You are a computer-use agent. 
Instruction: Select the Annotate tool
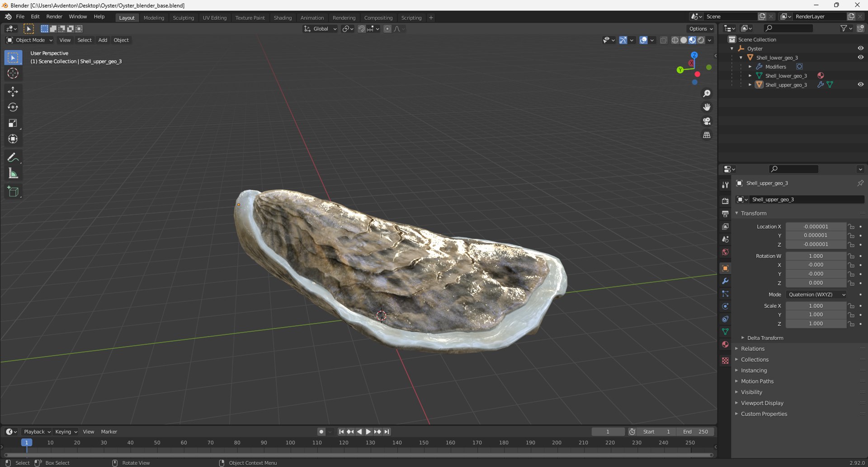[13, 157]
